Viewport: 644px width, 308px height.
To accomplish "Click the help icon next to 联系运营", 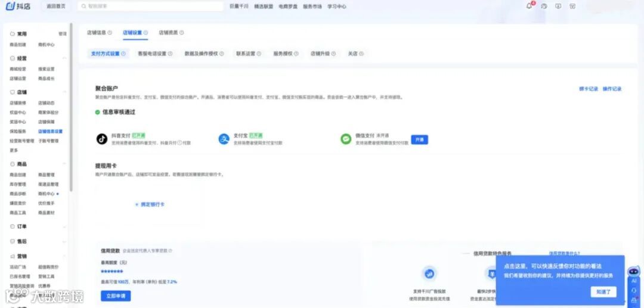I will pyautogui.click(x=259, y=54).
